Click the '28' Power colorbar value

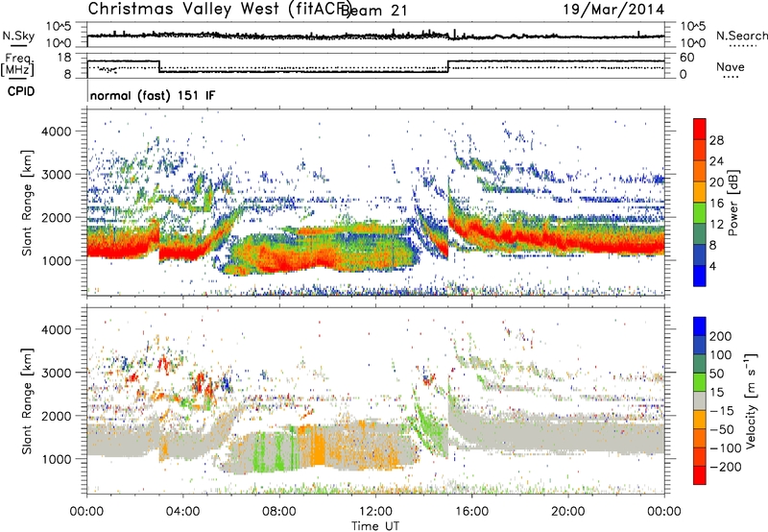[x=716, y=140]
